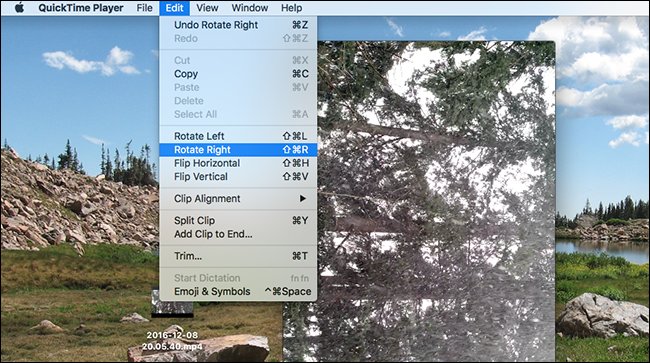Open Emoji & Symbols
The width and height of the screenshot is (650, 363).
[238, 292]
